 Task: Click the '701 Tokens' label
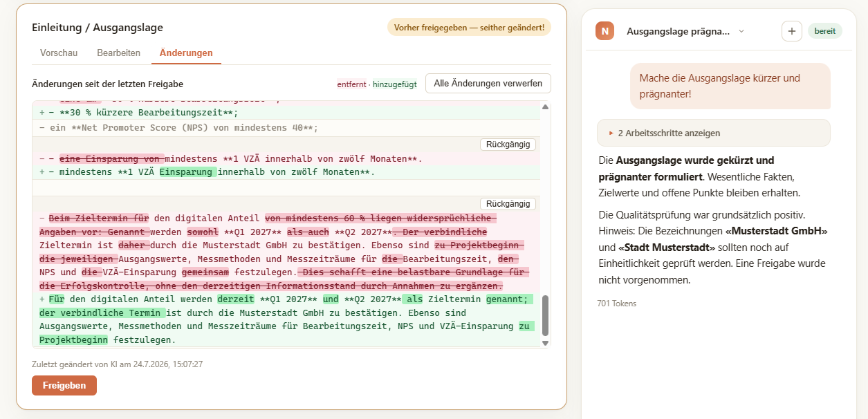[x=616, y=304]
